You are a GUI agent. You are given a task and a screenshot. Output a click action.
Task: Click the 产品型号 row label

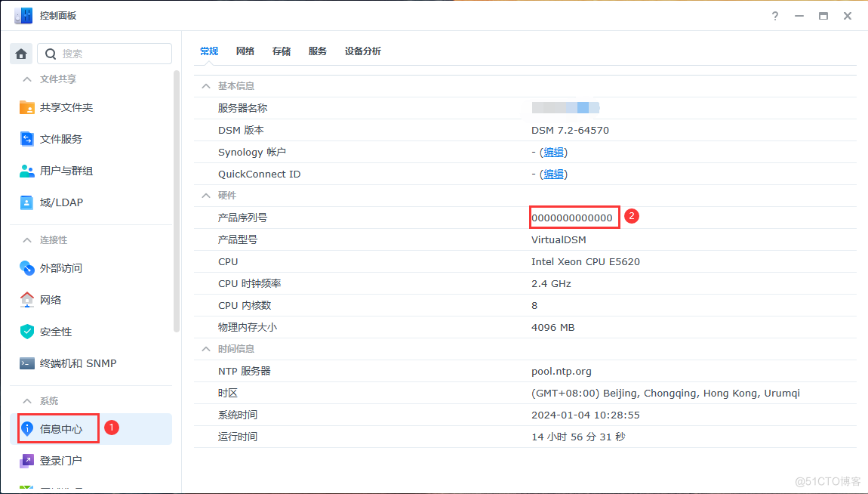[x=238, y=239]
